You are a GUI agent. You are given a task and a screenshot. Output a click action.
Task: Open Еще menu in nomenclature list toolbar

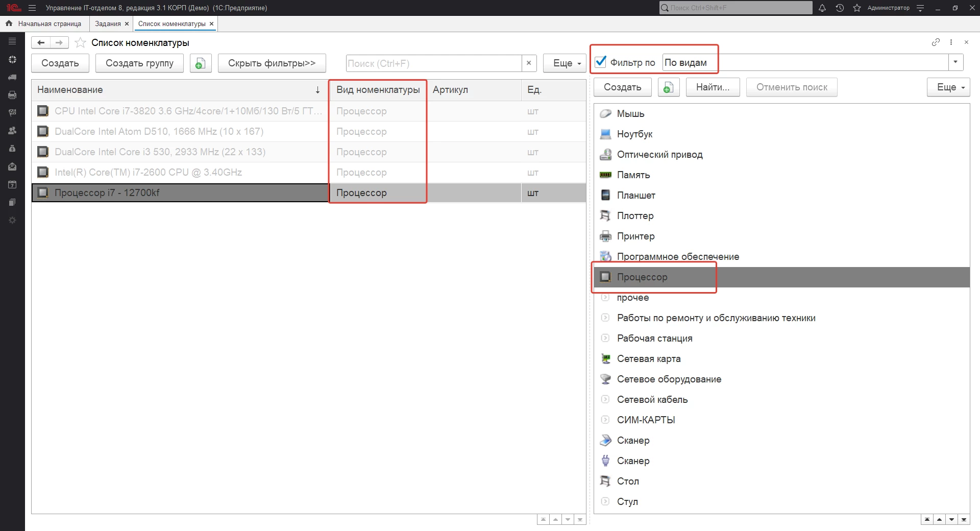tap(565, 63)
